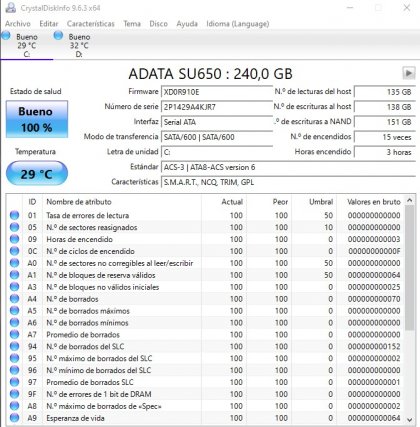Switch to the D: drive tab at 32 °C
Screen dimensions: 420x427
(x=79, y=45)
